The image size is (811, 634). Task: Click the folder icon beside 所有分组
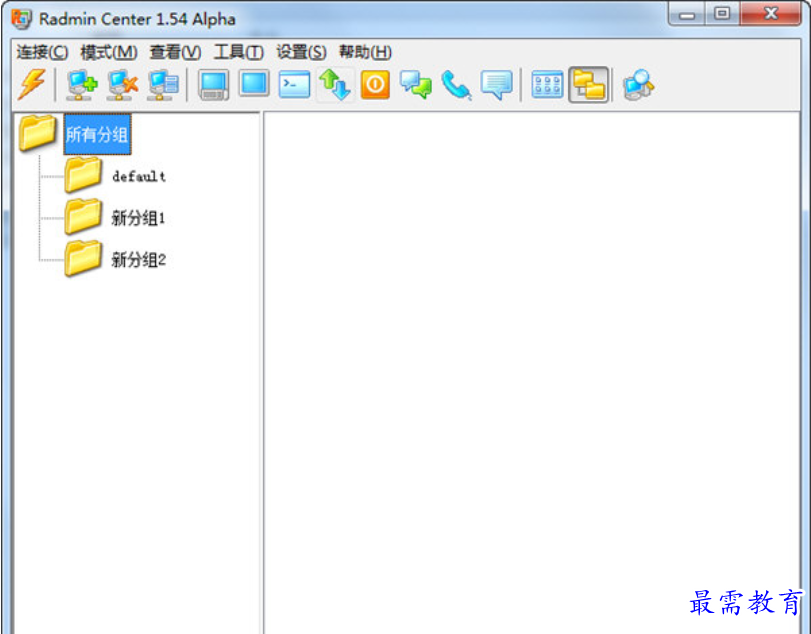pos(37,133)
